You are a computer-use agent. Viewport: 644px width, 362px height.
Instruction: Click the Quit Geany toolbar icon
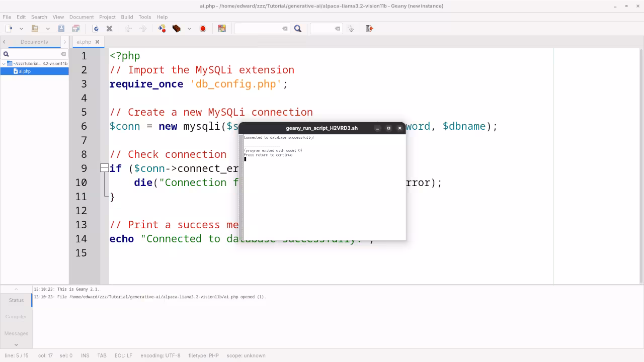[x=369, y=29]
